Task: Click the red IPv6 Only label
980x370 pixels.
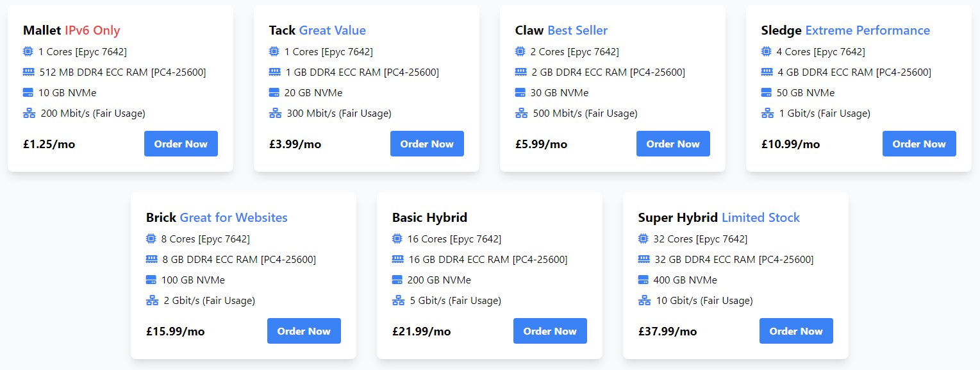Action: tap(92, 30)
